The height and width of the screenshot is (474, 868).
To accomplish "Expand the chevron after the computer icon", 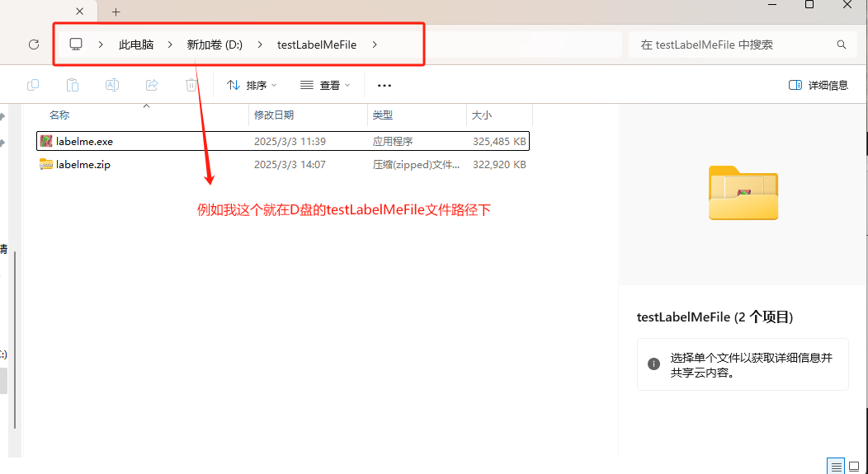I will tap(101, 45).
